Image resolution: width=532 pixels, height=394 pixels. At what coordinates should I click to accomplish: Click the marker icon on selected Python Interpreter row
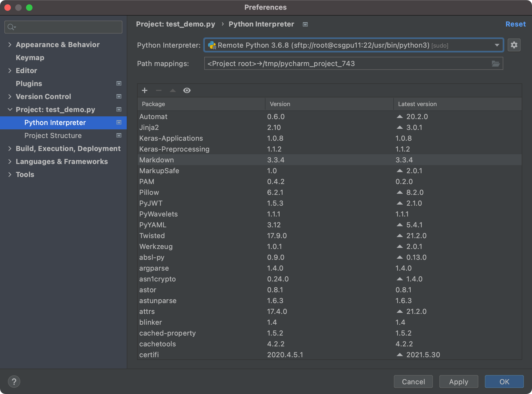119,122
